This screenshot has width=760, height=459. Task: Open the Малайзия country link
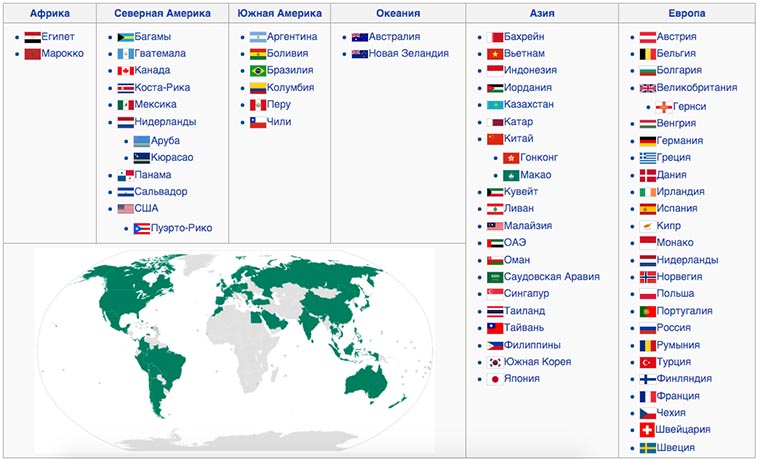click(528, 226)
